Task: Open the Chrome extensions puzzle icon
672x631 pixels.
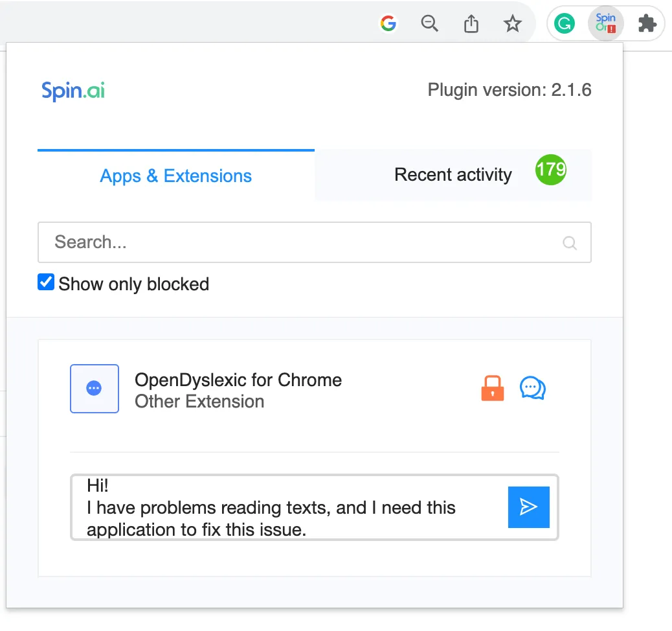Action: tap(647, 23)
